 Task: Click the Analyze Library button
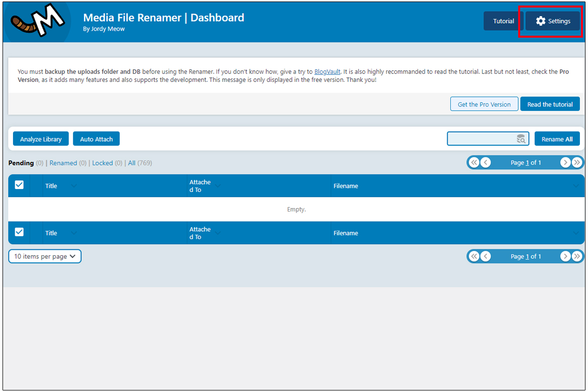(x=41, y=139)
